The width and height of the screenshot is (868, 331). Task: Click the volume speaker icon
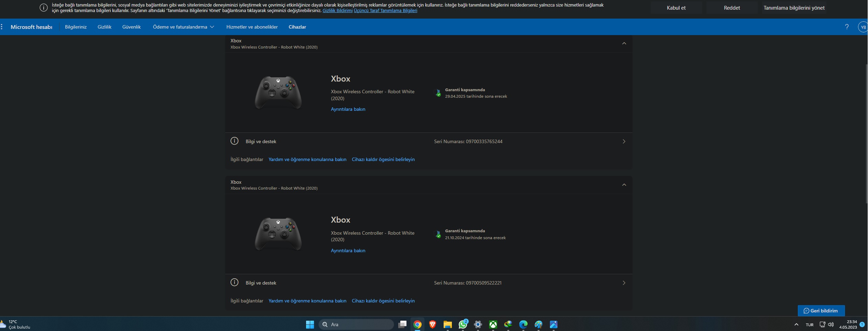tap(831, 324)
